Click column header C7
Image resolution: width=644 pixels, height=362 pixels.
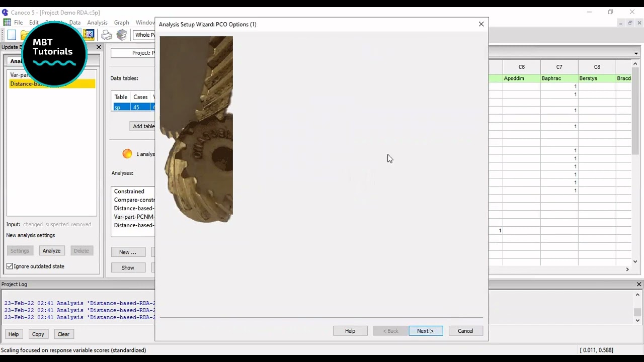(559, 67)
